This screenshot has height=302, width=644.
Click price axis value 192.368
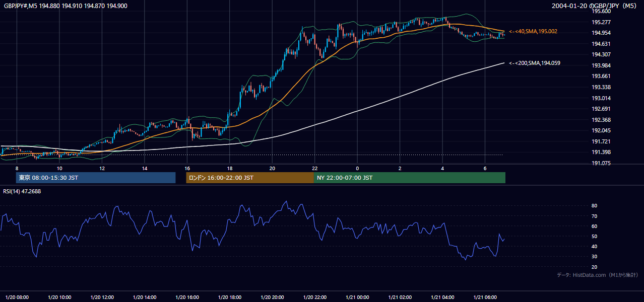pos(601,120)
